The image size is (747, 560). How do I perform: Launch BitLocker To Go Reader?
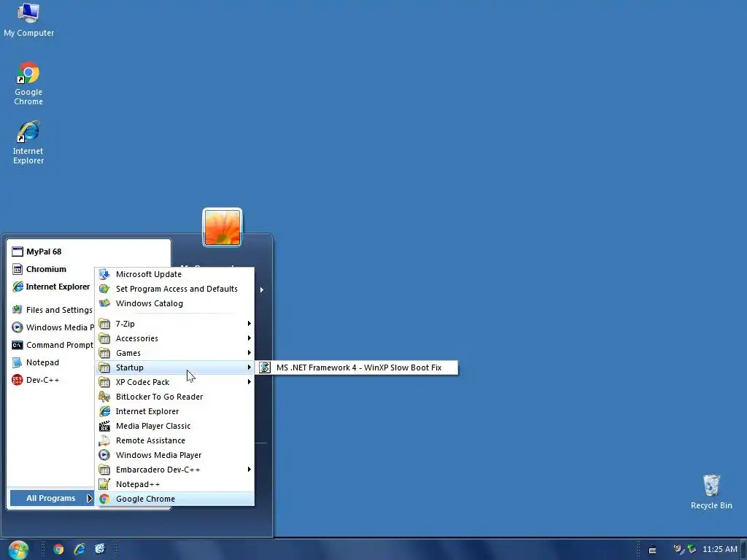coord(176,397)
